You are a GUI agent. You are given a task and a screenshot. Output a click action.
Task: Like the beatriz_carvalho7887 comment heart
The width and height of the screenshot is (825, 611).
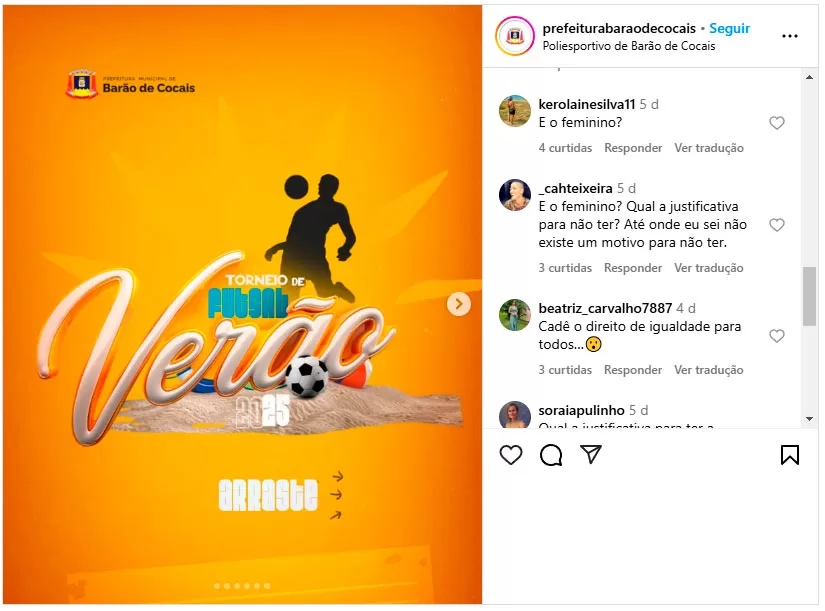(777, 336)
